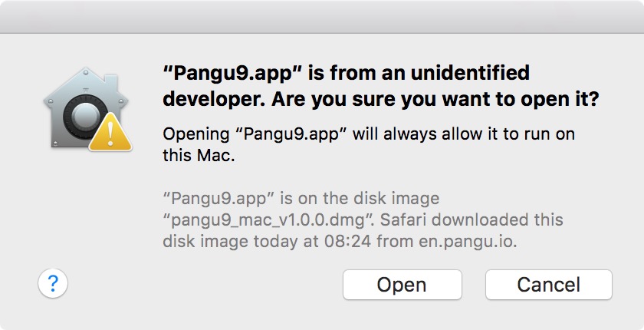Click the 08:24 download time

point(347,241)
